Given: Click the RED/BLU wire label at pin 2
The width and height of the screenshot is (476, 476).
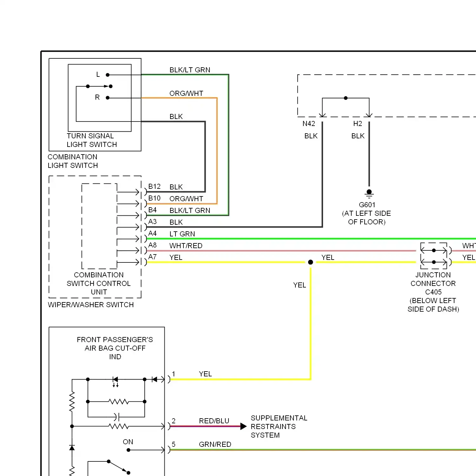Looking at the screenshot, I should click(214, 421).
